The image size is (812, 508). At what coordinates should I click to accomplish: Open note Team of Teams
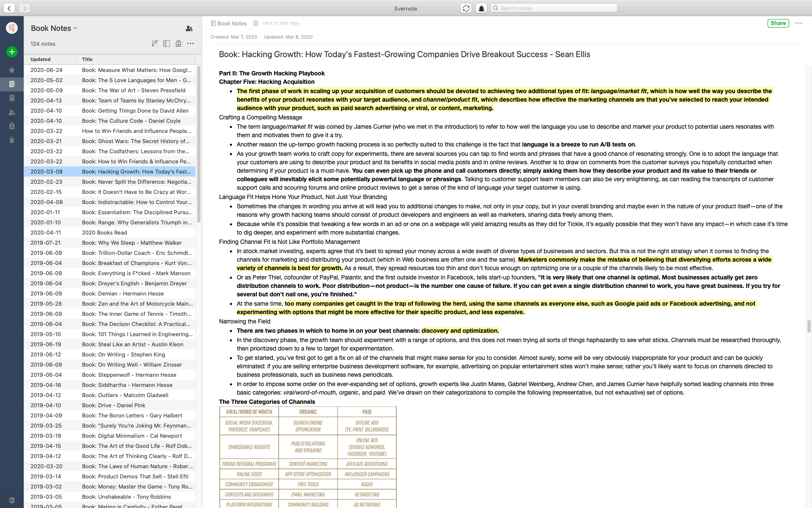[110, 100]
